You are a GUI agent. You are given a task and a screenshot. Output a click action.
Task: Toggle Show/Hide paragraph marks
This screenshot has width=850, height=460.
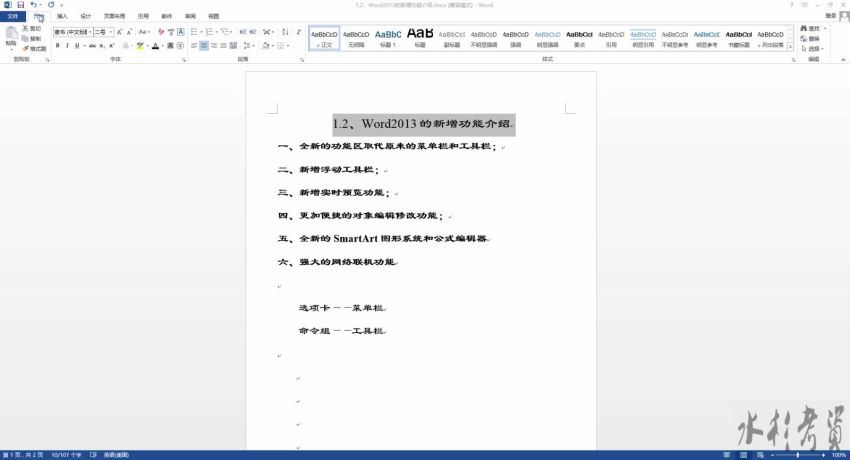[299, 32]
